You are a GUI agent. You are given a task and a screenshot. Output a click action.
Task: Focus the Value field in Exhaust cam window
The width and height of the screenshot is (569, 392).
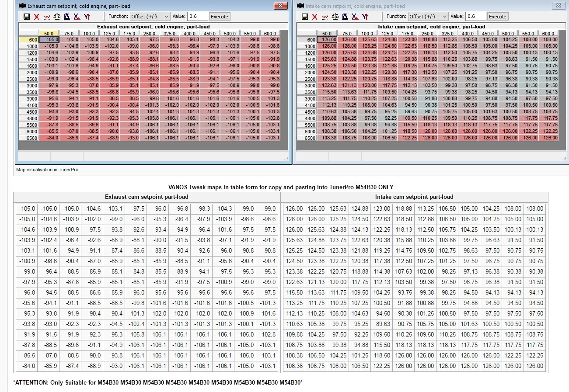[198, 17]
